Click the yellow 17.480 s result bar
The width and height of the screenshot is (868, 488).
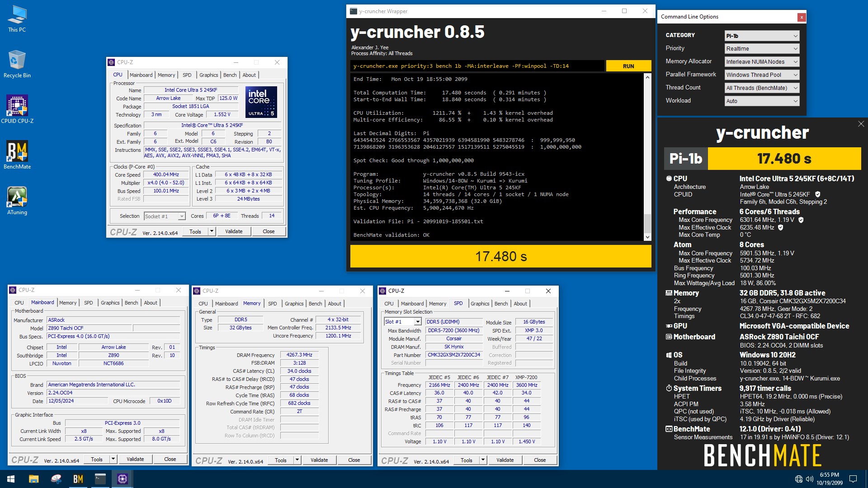pos(500,256)
